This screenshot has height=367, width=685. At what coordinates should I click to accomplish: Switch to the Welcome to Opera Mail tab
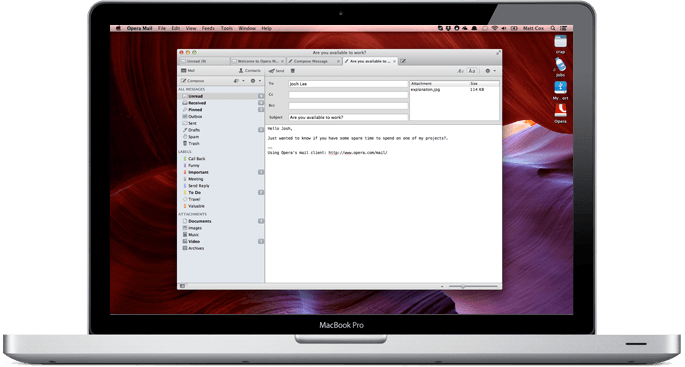258,61
